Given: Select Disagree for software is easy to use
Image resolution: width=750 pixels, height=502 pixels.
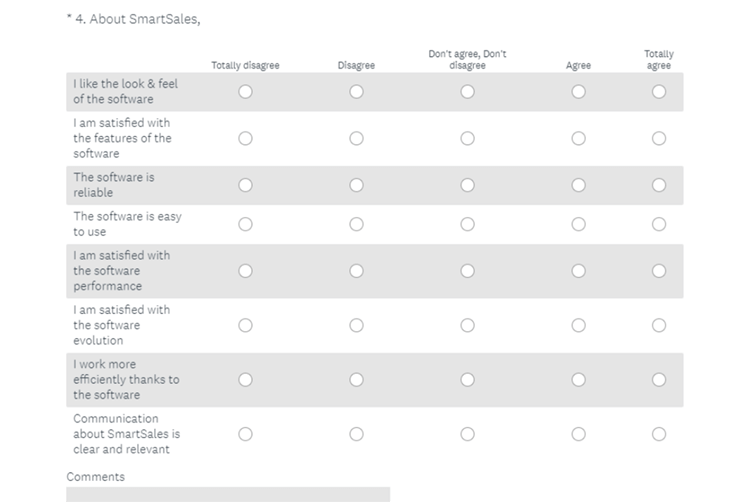Looking at the screenshot, I should click(356, 224).
